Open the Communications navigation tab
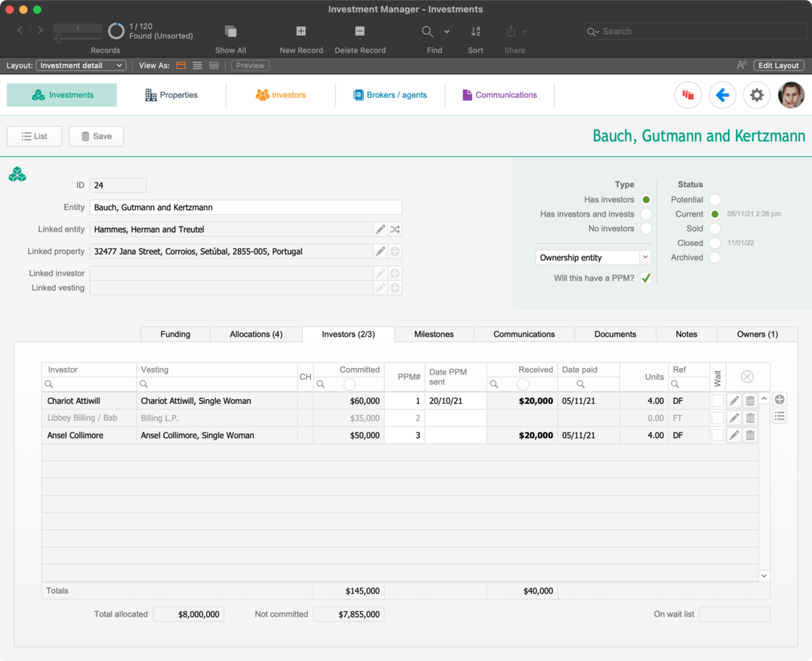This screenshot has width=812, height=661. click(x=500, y=94)
